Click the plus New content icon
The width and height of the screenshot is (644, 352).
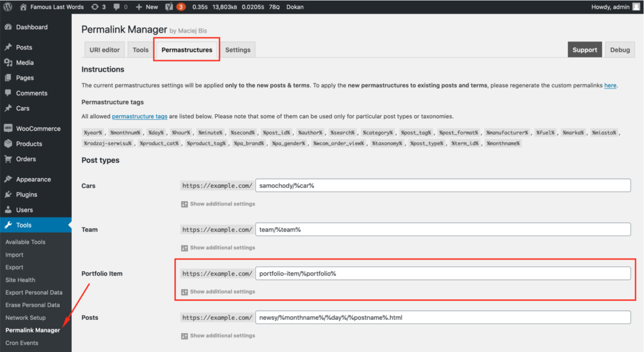(x=139, y=7)
